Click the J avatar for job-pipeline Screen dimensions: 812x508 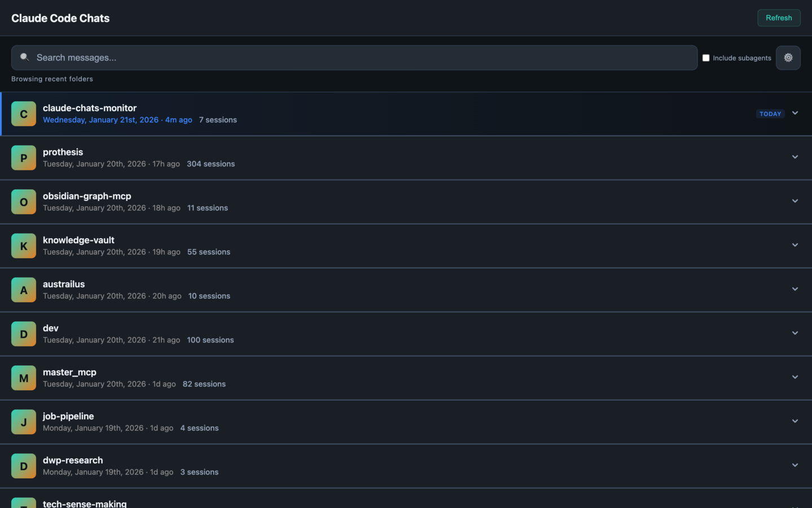click(x=24, y=422)
